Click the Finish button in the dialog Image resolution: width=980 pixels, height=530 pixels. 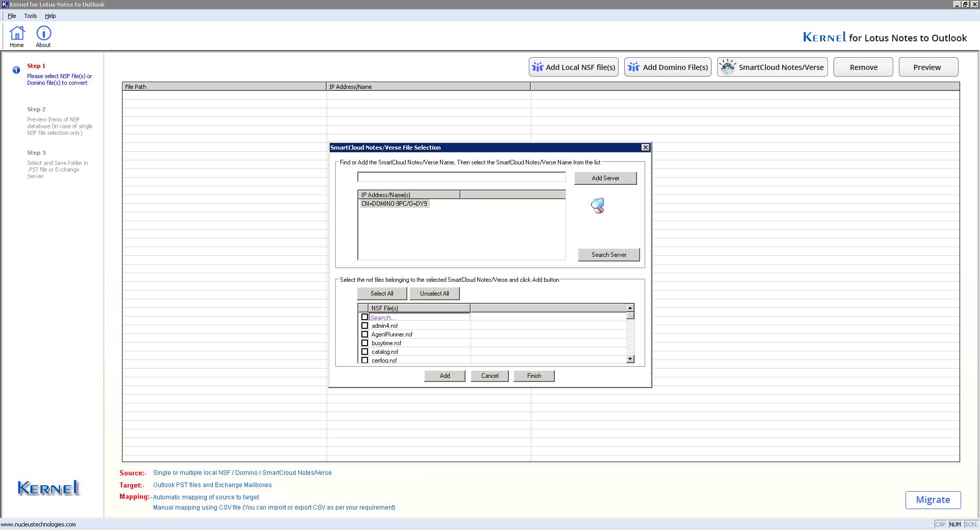pos(534,376)
